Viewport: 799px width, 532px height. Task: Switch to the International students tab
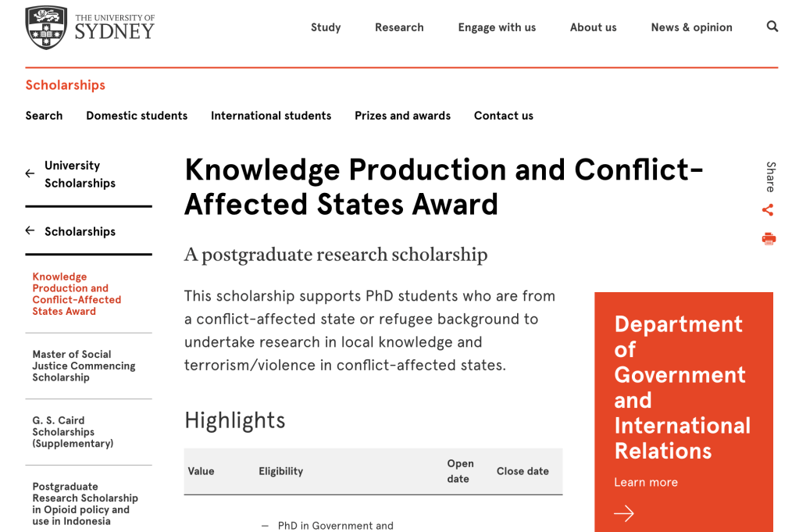click(x=271, y=116)
